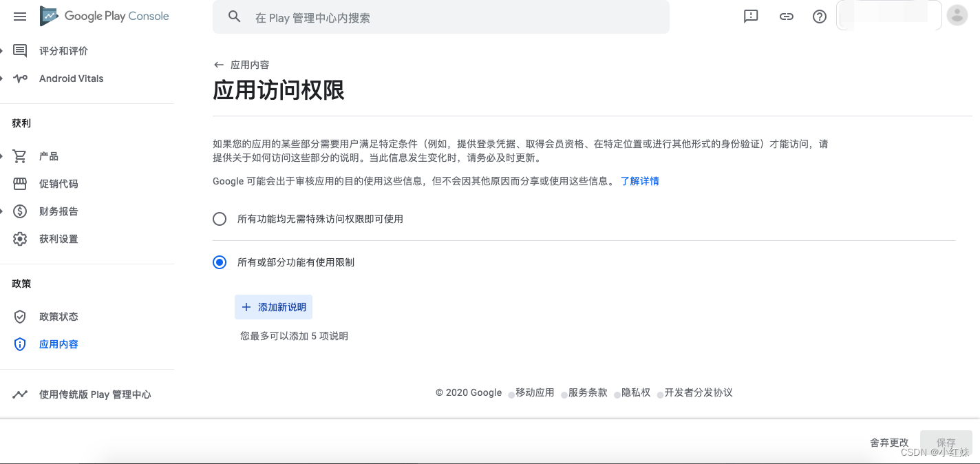Image resolution: width=980 pixels, height=464 pixels.
Task: Click the feedback icon in the top bar
Action: click(x=750, y=17)
